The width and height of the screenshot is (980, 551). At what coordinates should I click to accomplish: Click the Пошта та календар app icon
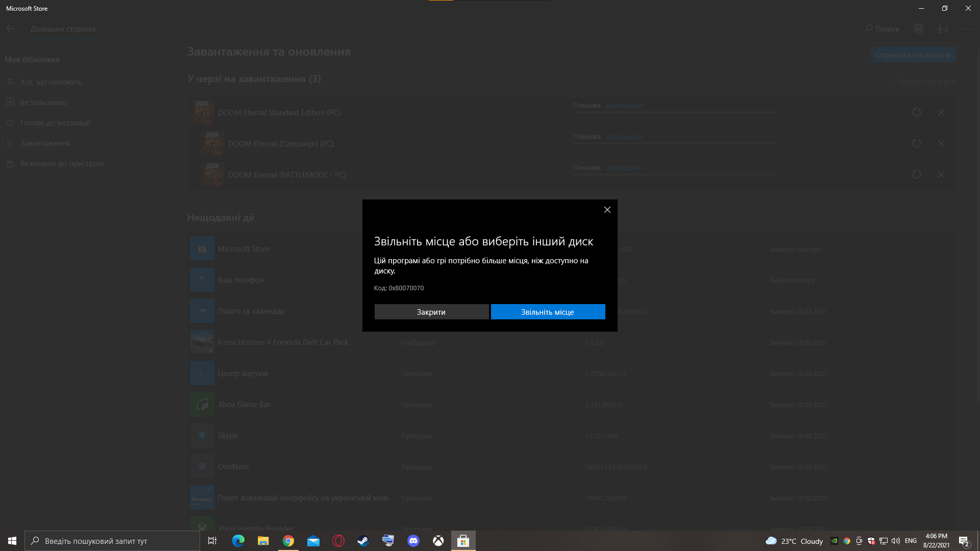(202, 311)
